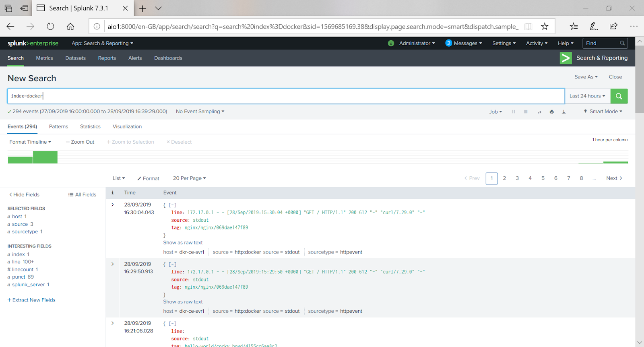644x347 pixels.
Task: Open Dashboards in navigation bar
Action: point(168,58)
